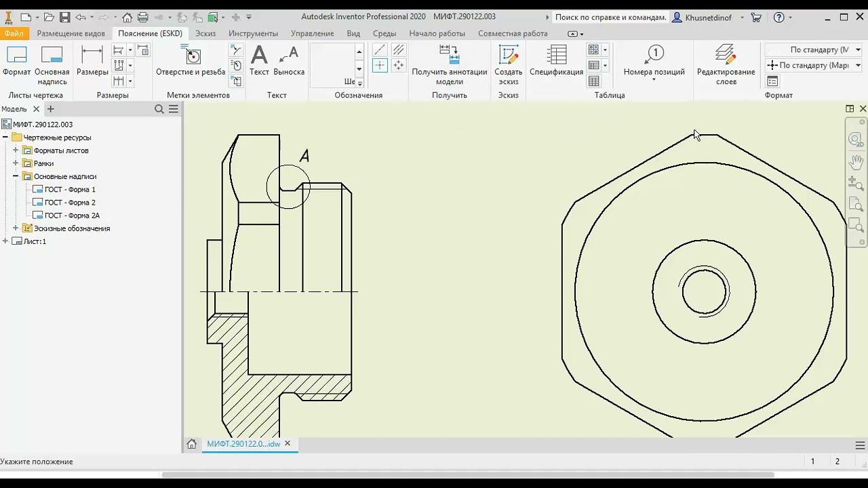
Task: Open the По стандарту layer dropdown
Action: [x=811, y=49]
